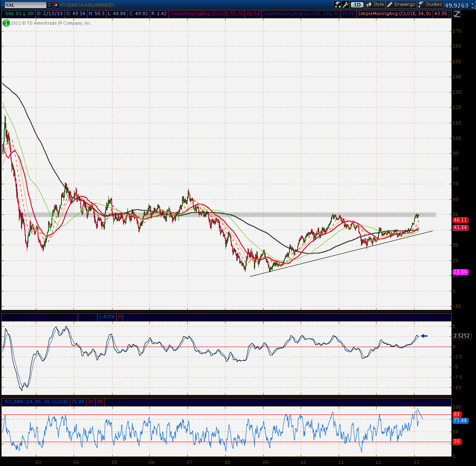Click the S-curve scale icon at right
Viewport: 476px width, 466px height.
[x=457, y=14]
